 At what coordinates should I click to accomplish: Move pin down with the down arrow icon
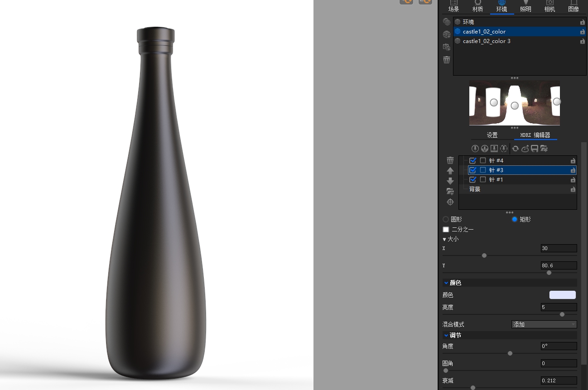pos(450,181)
